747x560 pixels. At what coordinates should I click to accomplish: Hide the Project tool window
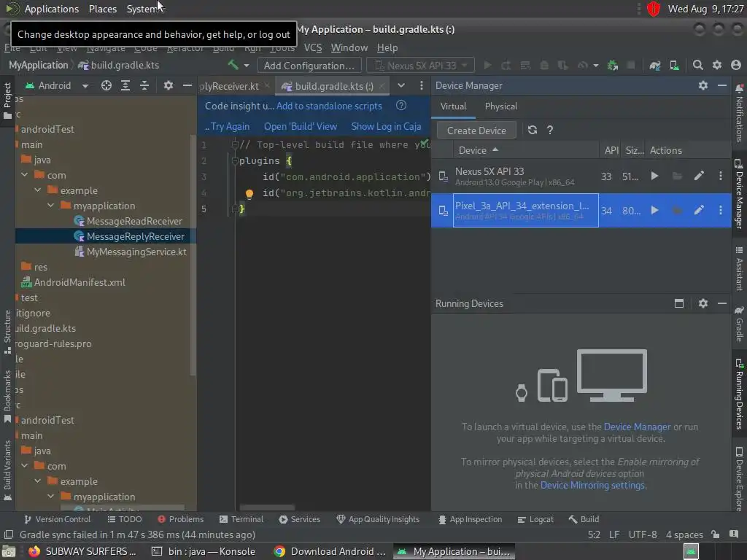coord(187,86)
